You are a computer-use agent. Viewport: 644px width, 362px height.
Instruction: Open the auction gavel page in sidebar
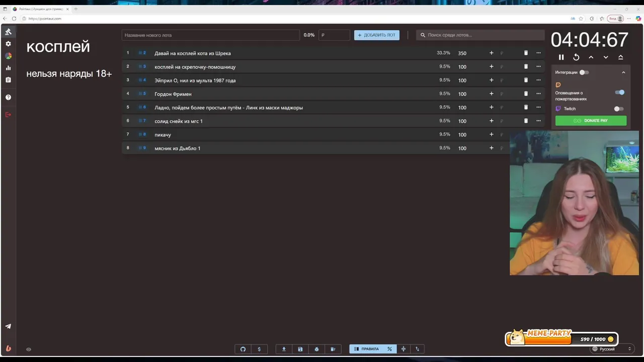pyautogui.click(x=8, y=32)
